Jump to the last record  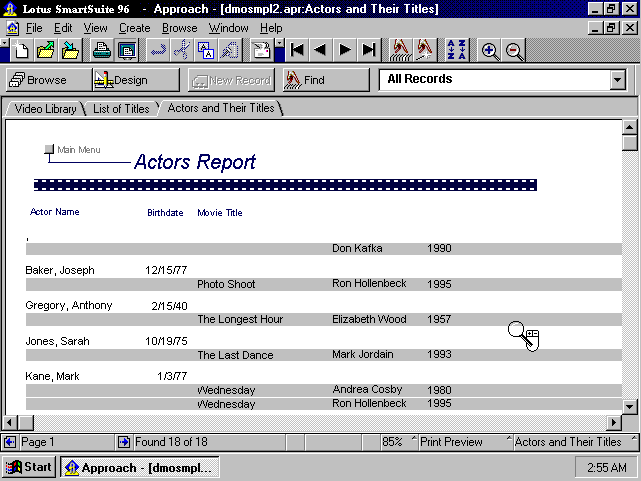(369, 50)
